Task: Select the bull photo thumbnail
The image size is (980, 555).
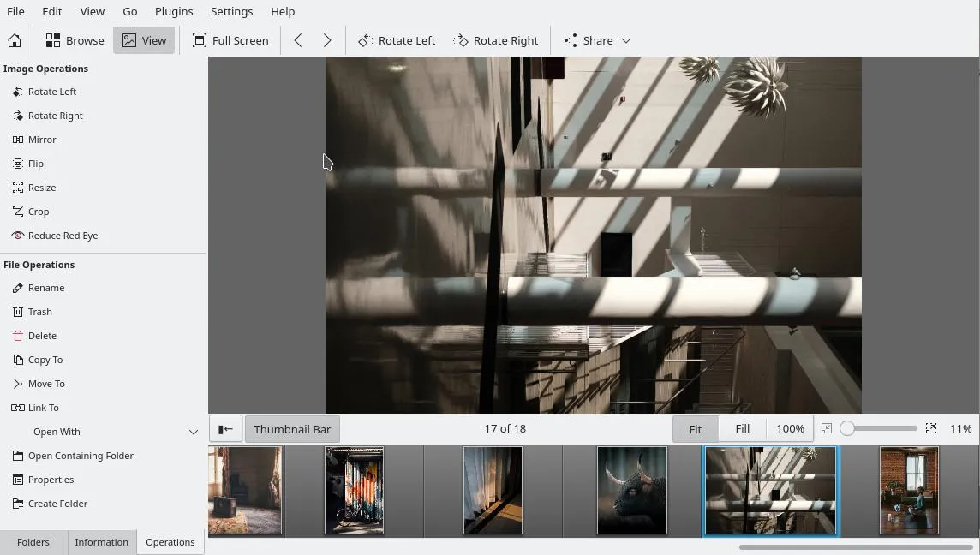Action: 631,490
